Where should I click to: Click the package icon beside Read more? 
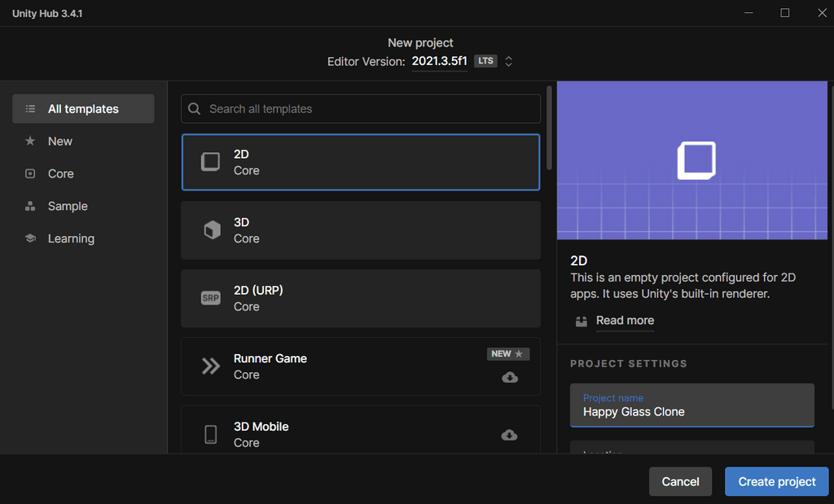(x=582, y=321)
